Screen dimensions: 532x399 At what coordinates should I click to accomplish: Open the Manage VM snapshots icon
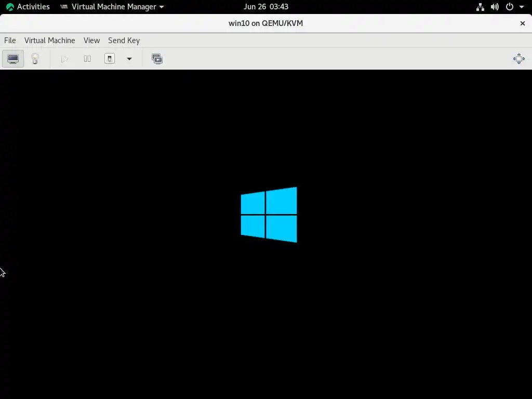(x=157, y=59)
